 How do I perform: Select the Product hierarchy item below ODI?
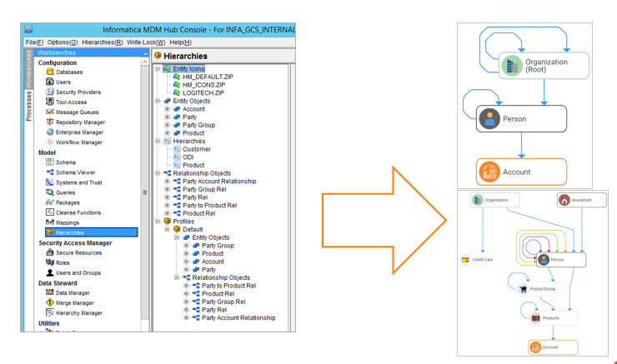click(x=193, y=165)
